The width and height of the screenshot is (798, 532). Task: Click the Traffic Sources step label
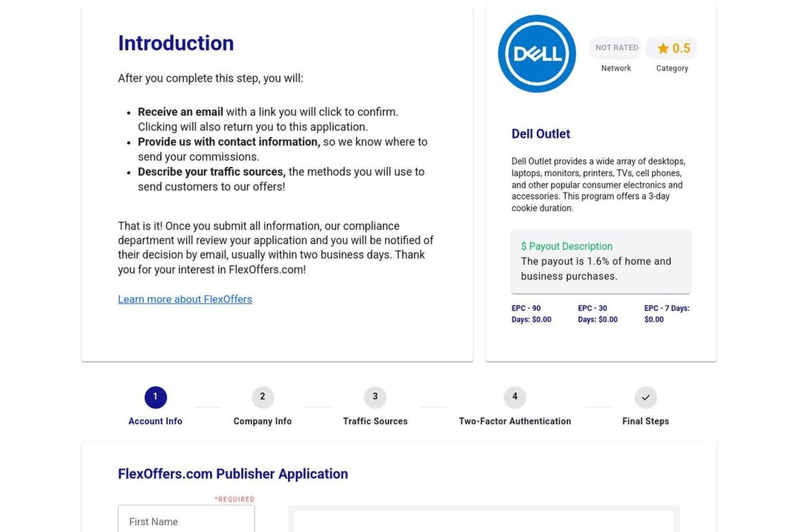click(375, 421)
